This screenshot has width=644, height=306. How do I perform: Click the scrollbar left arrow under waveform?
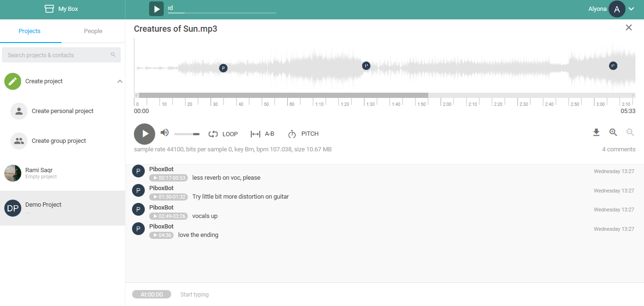(136, 95)
